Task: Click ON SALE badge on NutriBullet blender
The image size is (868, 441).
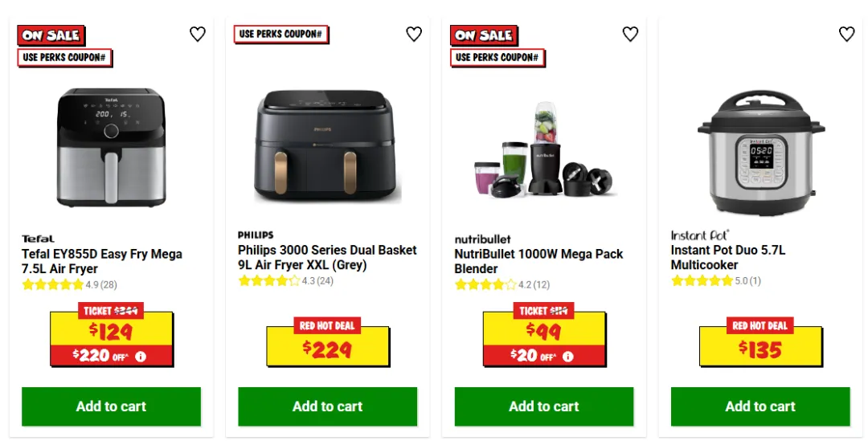Action: tap(484, 35)
